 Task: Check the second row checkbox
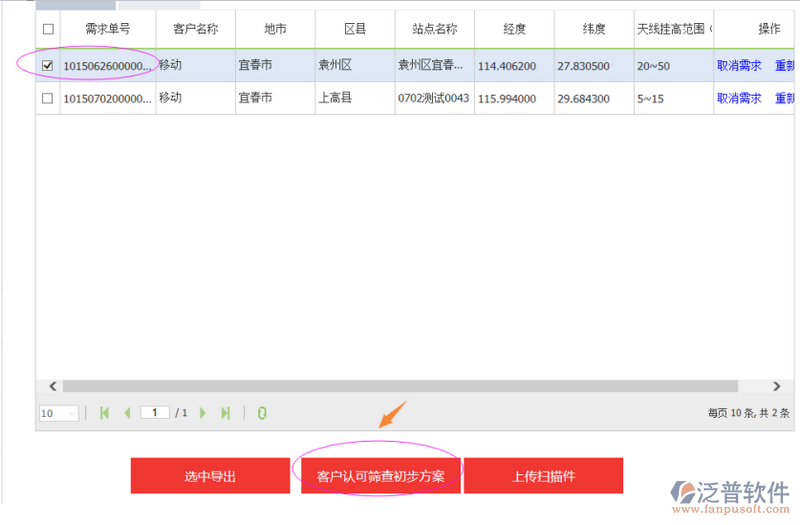coord(48,98)
